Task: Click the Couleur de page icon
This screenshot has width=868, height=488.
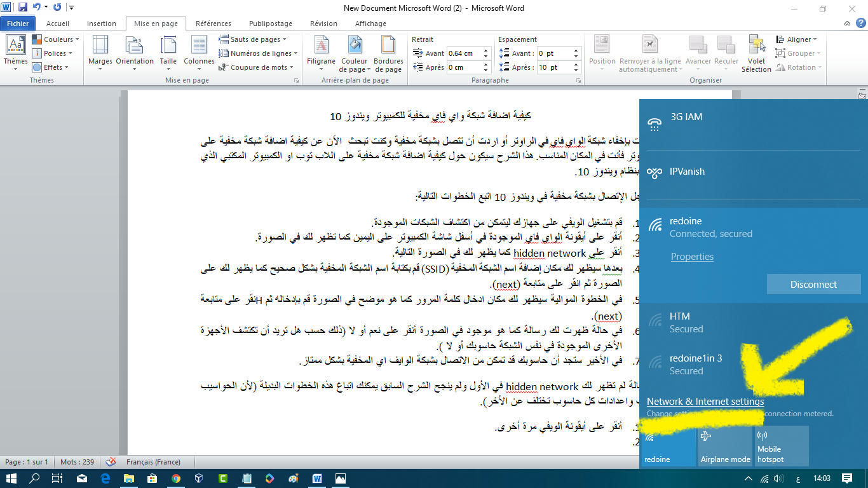Action: tap(354, 46)
